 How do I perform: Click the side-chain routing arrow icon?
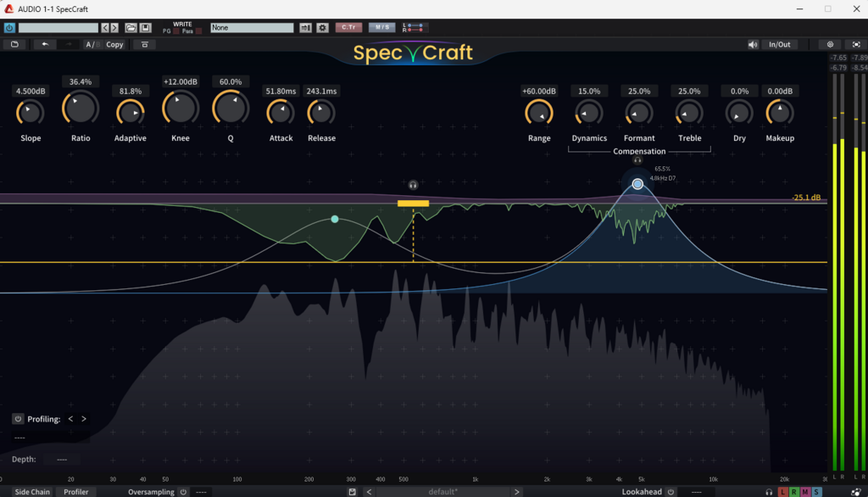(305, 27)
